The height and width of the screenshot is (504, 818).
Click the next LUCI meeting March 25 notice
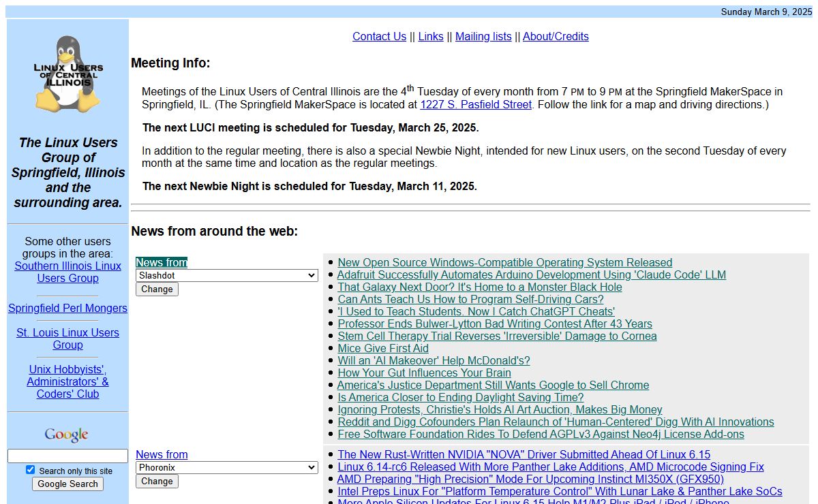pos(310,128)
